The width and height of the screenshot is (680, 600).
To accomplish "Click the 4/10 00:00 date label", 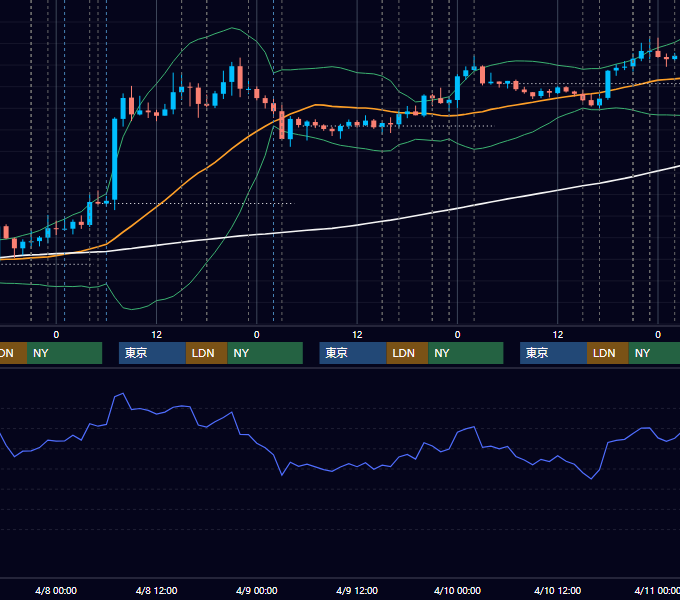I will point(458,590).
